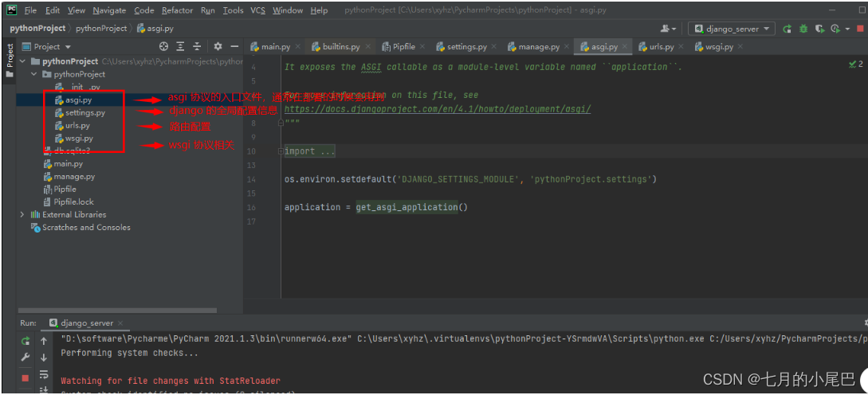This screenshot has height=395, width=868.
Task: Open the Edit menu
Action: click(x=53, y=10)
